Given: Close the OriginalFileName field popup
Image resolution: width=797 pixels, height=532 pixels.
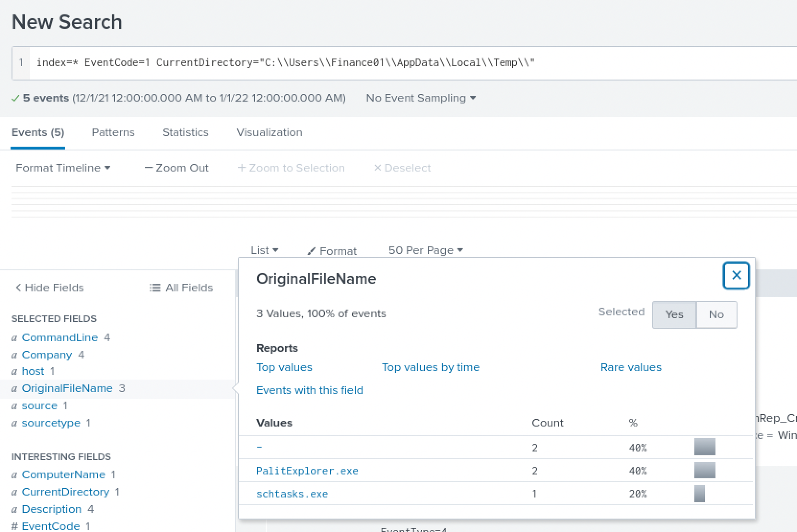Looking at the screenshot, I should [736, 276].
